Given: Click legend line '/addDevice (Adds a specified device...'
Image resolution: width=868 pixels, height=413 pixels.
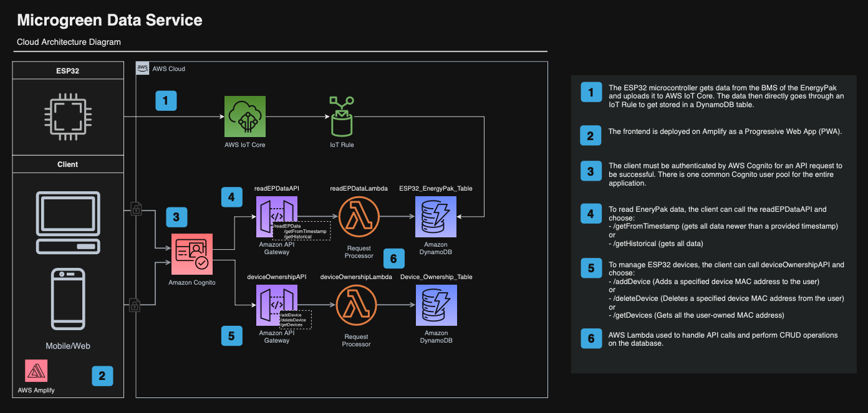Looking at the screenshot, I should [x=714, y=282].
